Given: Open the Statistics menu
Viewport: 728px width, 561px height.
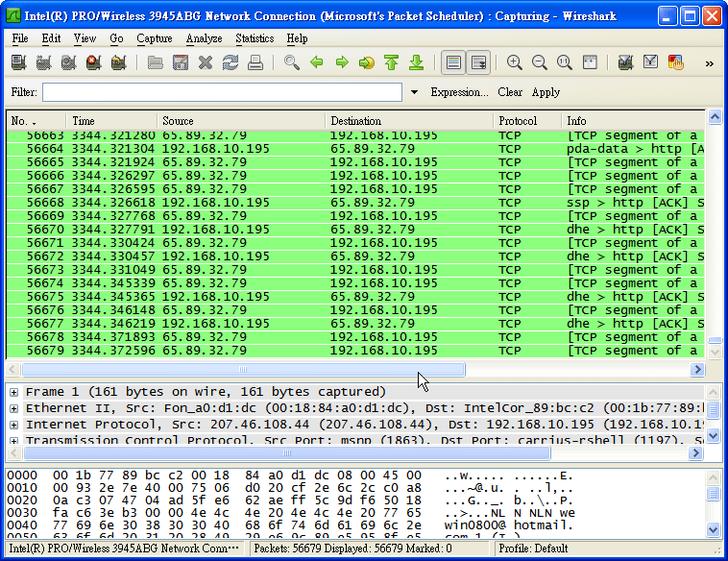Looking at the screenshot, I should (255, 38).
